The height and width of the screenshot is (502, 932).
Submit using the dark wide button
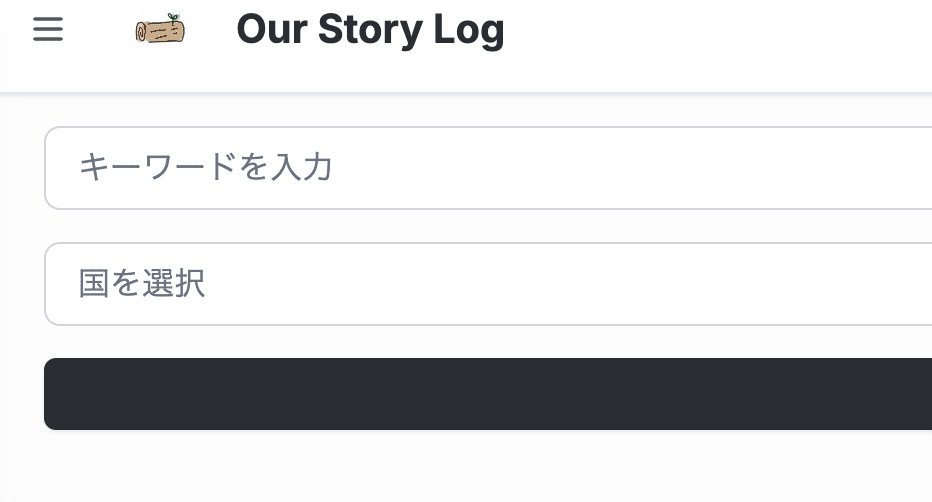[488, 394]
